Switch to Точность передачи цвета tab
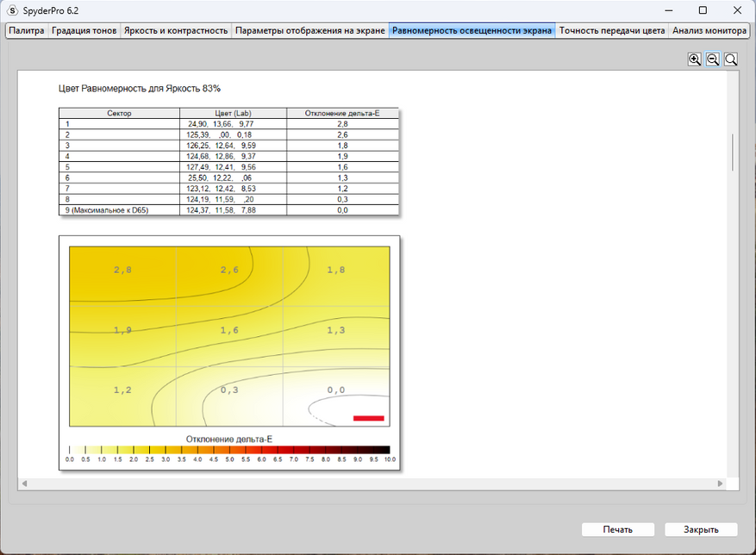The width and height of the screenshot is (756, 555). [x=612, y=30]
